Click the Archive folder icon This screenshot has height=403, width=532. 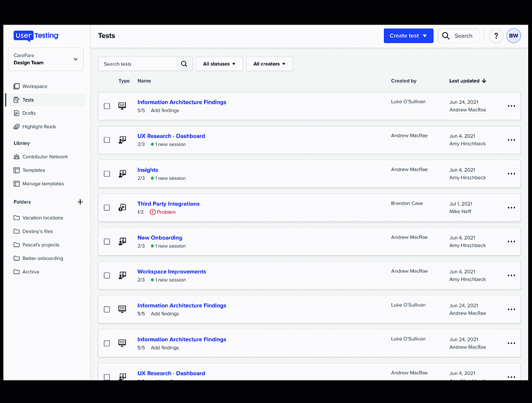17,272
